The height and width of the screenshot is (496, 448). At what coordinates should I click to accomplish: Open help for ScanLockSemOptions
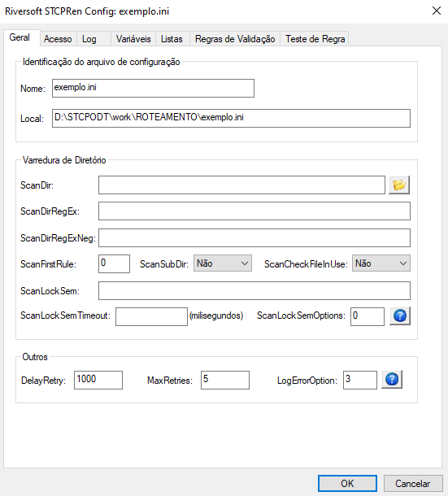click(x=400, y=315)
